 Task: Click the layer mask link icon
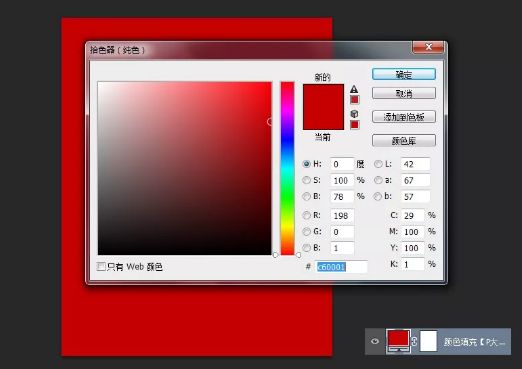coord(414,341)
